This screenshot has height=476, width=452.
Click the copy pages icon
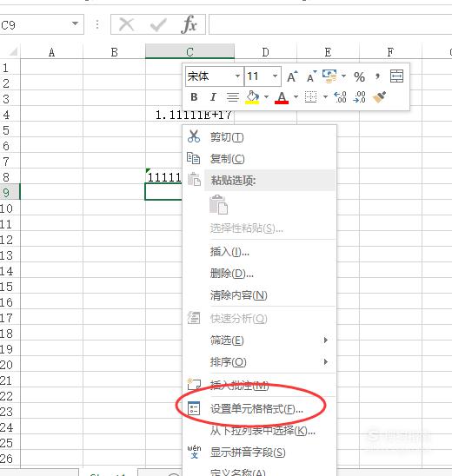click(x=193, y=158)
